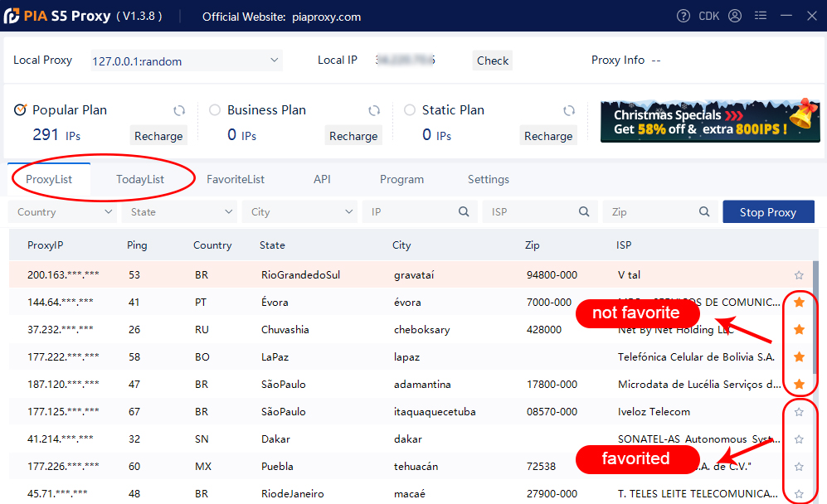
Task: Expand the City filter dropdown
Action: tap(299, 211)
